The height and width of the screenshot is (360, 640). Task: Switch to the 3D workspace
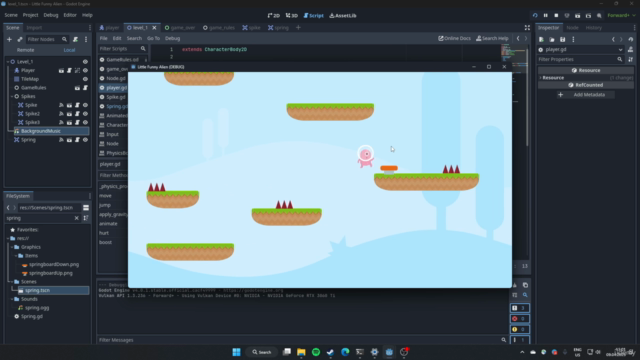pyautogui.click(x=291, y=16)
